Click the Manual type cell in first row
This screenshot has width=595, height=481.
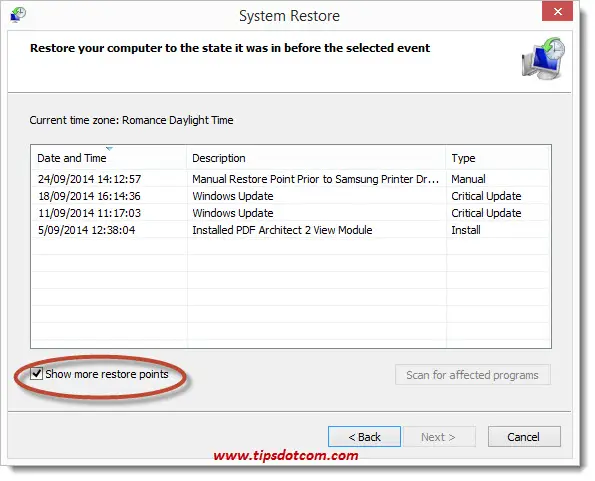pos(468,179)
